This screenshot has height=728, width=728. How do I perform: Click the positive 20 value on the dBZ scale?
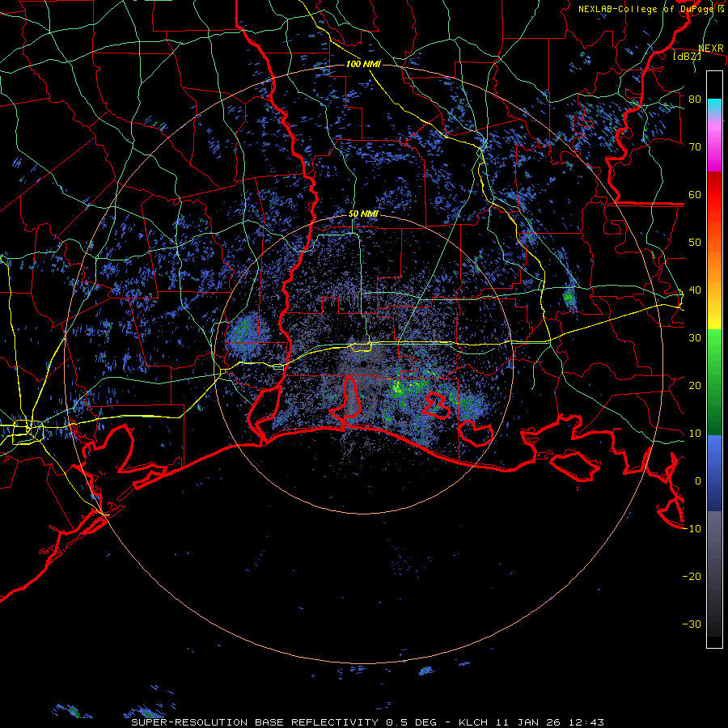[695, 385]
